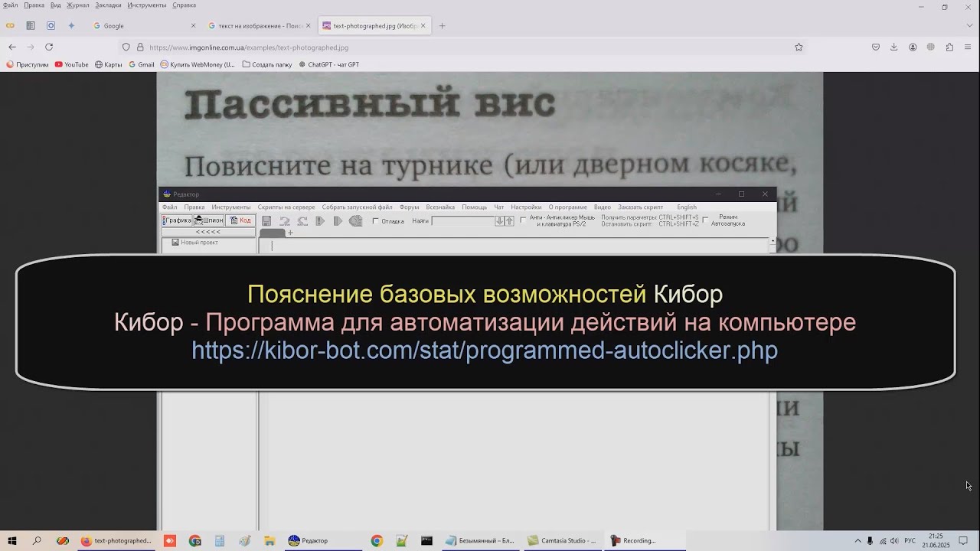Open Файл menu in Редактор
Screen dimensions: 980x551
click(x=169, y=207)
